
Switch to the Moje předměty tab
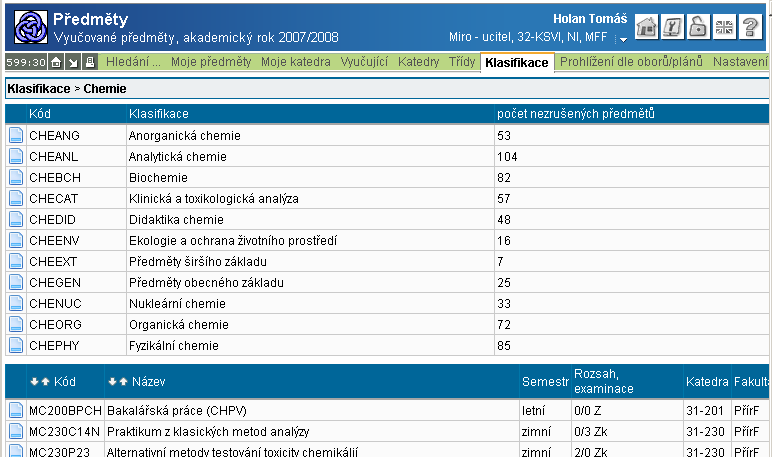211,62
